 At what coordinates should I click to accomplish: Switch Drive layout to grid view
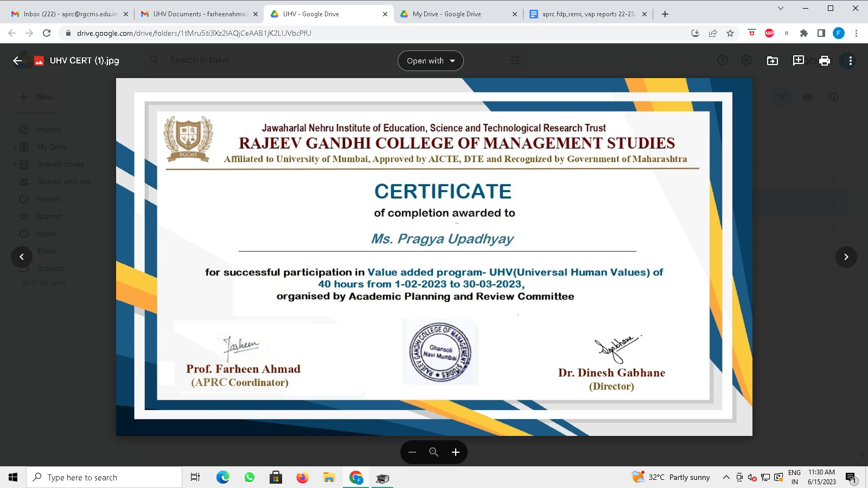(x=808, y=97)
